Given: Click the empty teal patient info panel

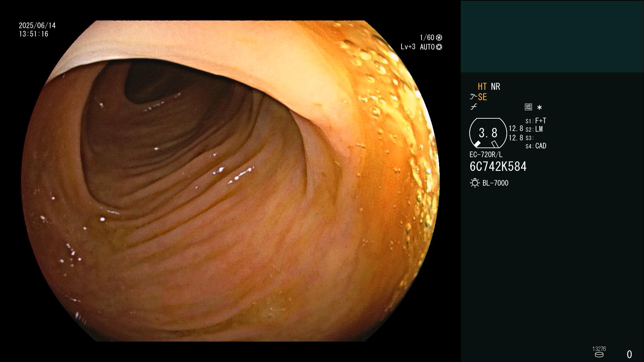Looking at the screenshot, I should tap(552, 36).
